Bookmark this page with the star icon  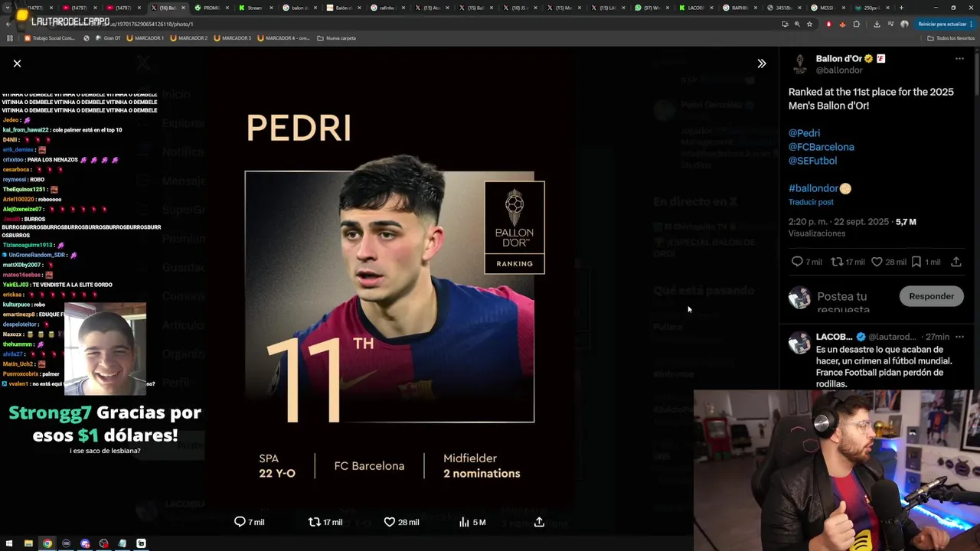pos(809,24)
